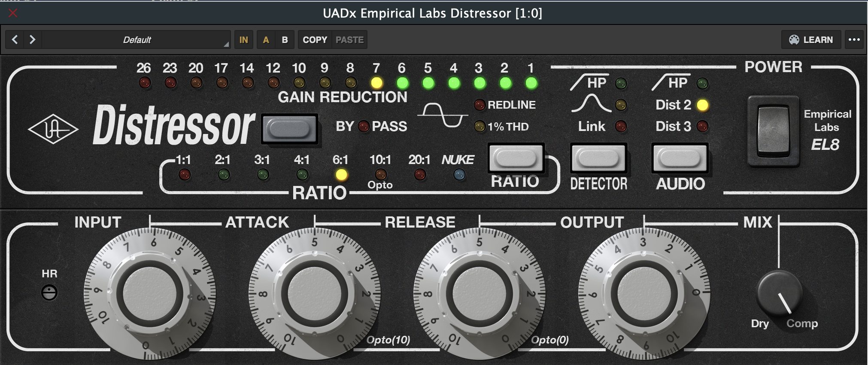Click the Detector HP LED
This screenshot has width=868, height=365.
click(621, 83)
